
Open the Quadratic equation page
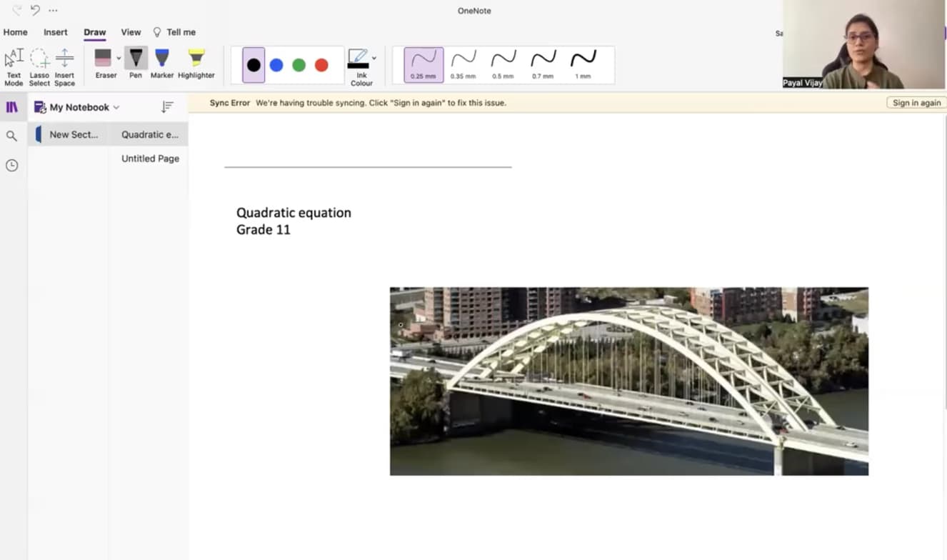pos(149,134)
